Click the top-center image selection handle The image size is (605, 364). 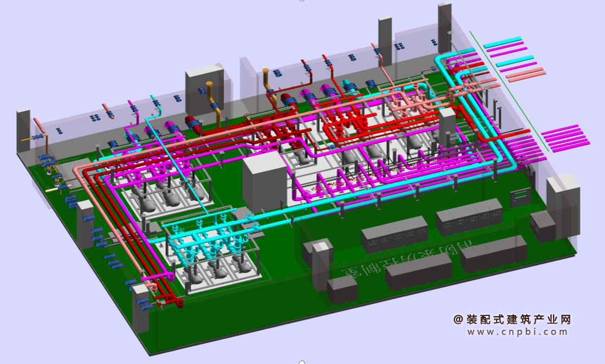[x=302, y=1]
